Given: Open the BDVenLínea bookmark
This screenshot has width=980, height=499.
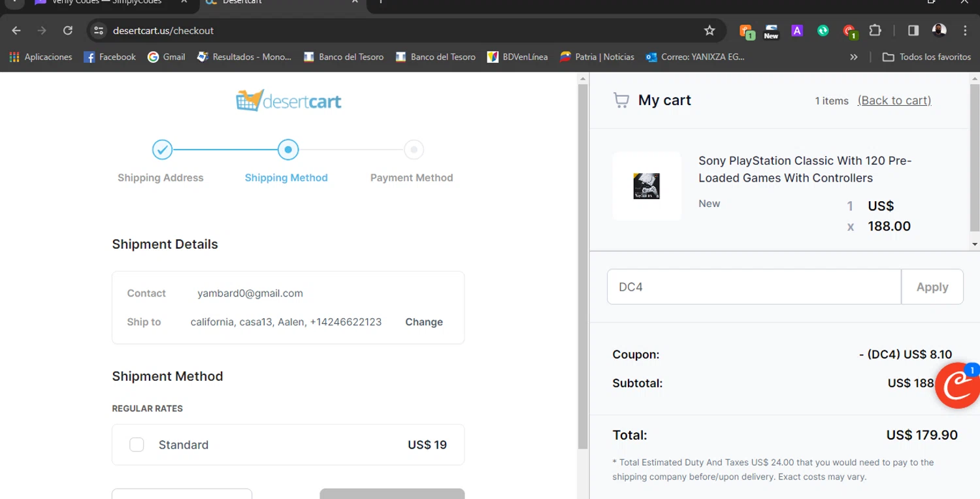Looking at the screenshot, I should click(x=517, y=57).
